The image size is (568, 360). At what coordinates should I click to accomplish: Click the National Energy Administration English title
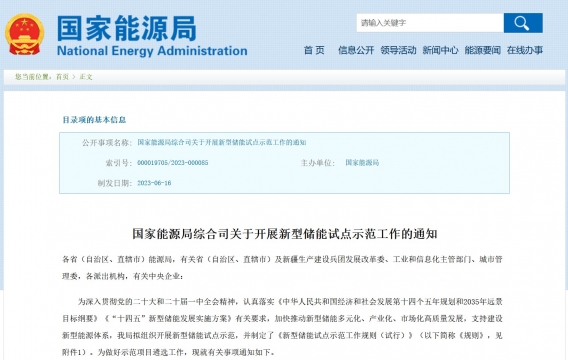[152, 51]
